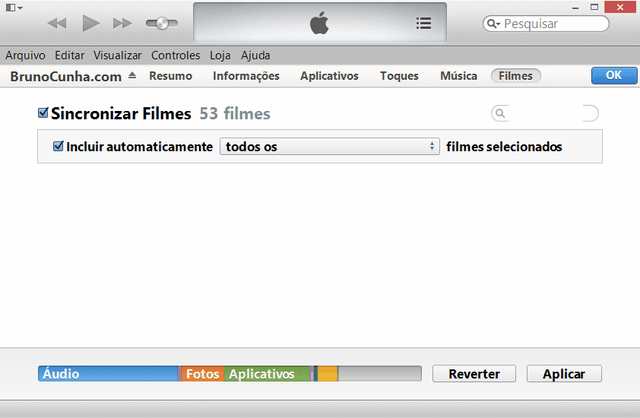The width and height of the screenshot is (640, 418).
Task: Click the blue OK button
Action: click(614, 76)
